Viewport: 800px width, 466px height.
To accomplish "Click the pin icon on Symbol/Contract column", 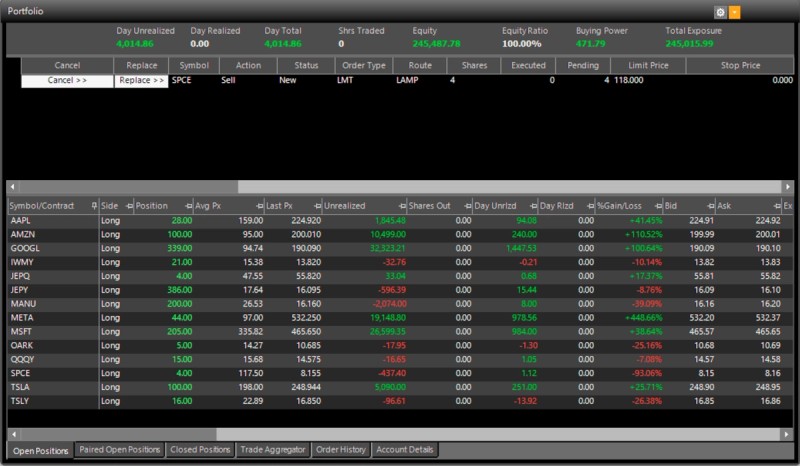I will pos(94,206).
